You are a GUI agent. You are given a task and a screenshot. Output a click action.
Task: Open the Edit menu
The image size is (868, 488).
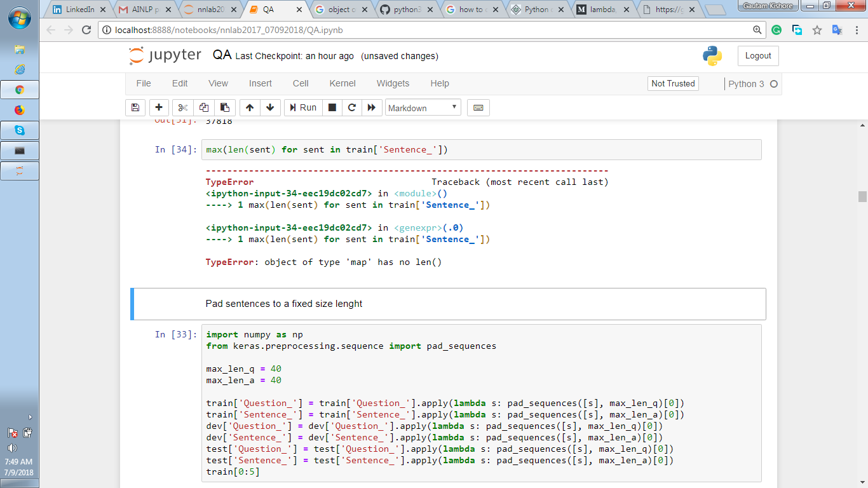180,83
